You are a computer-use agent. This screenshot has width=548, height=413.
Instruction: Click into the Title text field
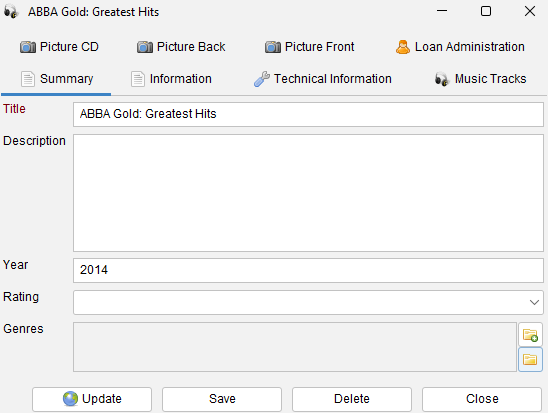[308, 114]
